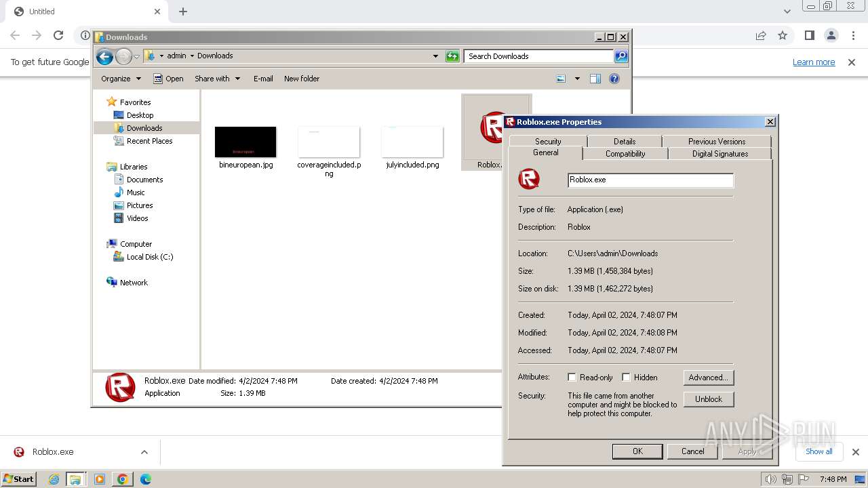
Task: Bookmark this page star icon
Action: pos(783,35)
